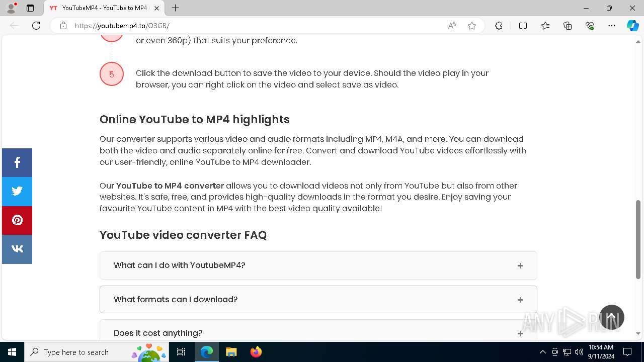This screenshot has width=644, height=362.
Task: Expand 'Does it cost anything?' question
Action: click(x=318, y=330)
